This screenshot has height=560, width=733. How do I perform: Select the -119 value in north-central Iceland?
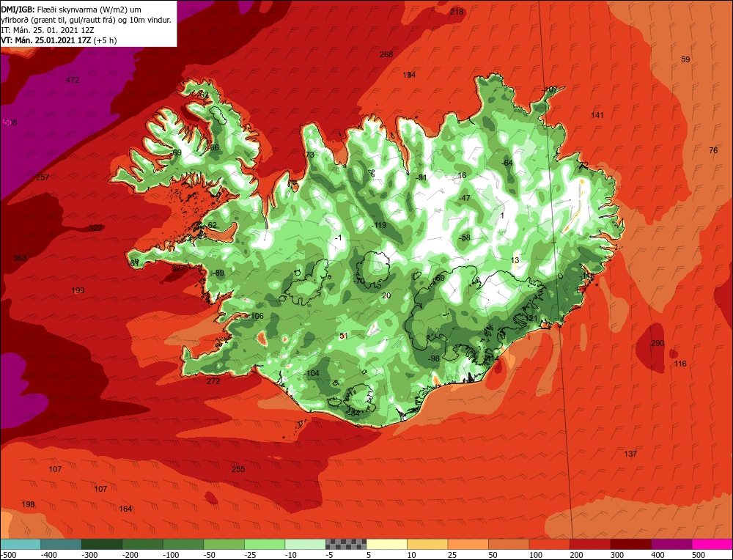pyautogui.click(x=379, y=225)
